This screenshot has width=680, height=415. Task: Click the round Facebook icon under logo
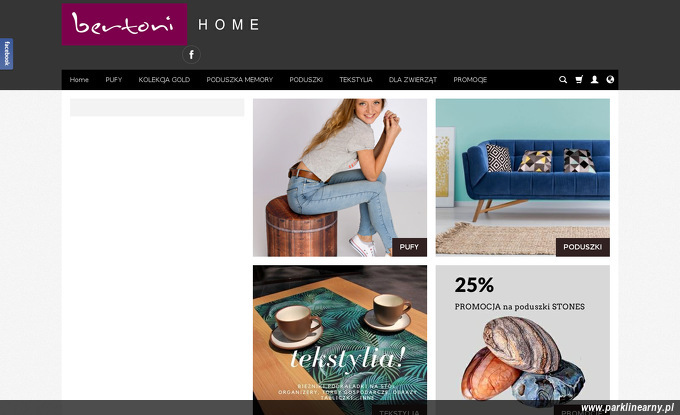191,55
